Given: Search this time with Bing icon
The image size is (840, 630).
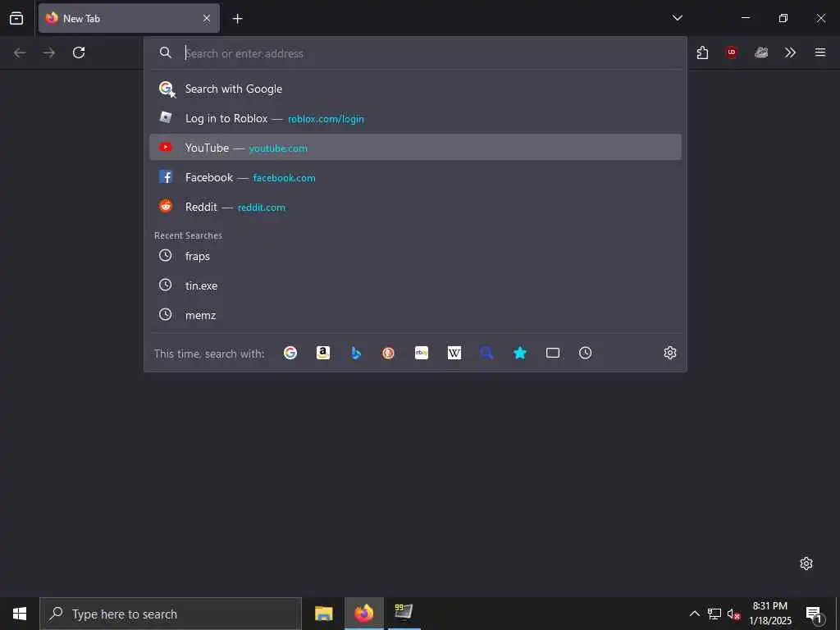Looking at the screenshot, I should coord(356,353).
